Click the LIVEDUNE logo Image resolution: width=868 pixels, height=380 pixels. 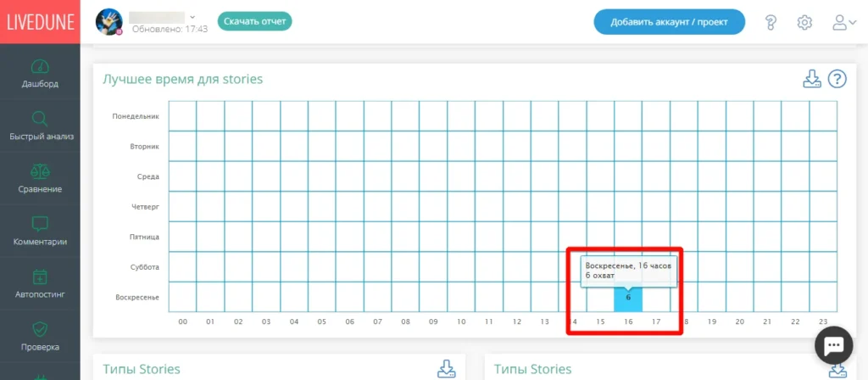pyautogui.click(x=40, y=21)
